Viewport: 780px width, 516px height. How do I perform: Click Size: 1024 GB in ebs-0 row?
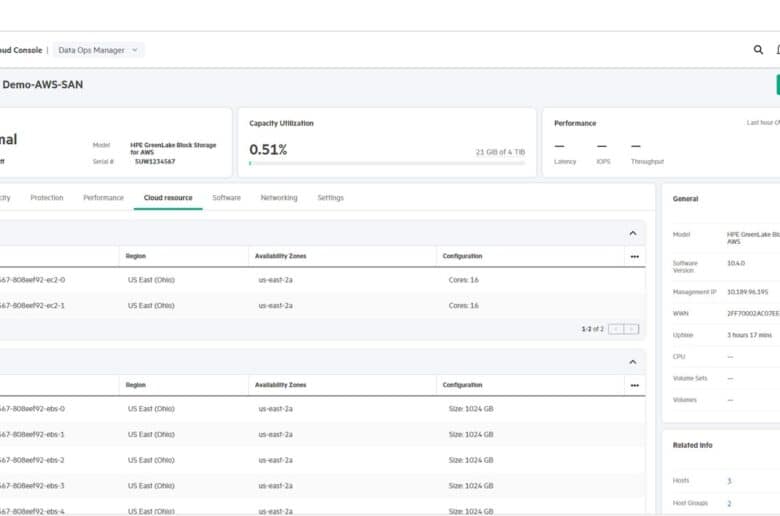coord(471,409)
